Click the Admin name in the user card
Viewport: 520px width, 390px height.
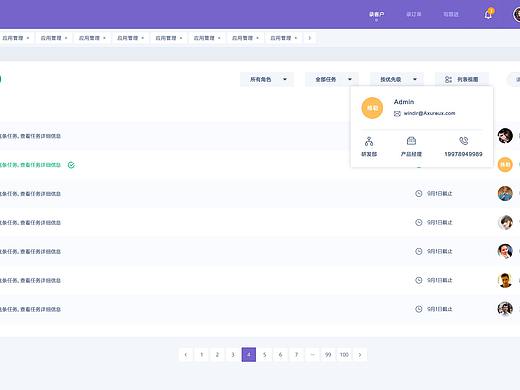click(404, 102)
